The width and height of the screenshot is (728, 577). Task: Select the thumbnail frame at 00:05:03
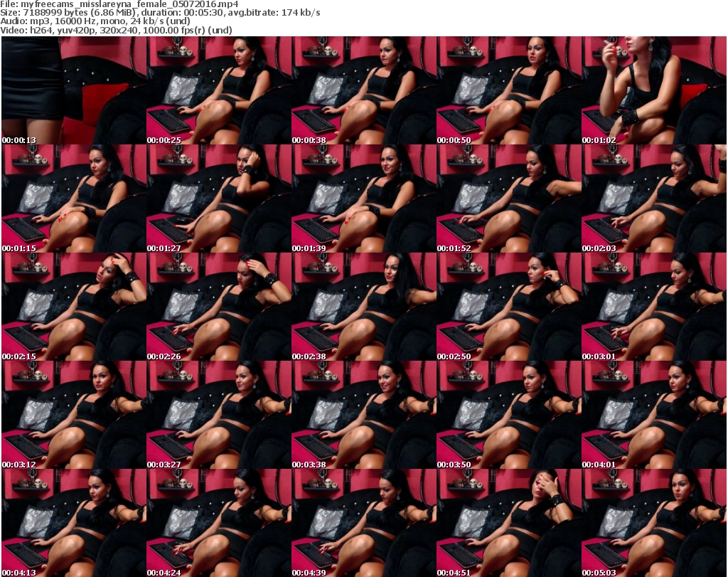(654, 523)
